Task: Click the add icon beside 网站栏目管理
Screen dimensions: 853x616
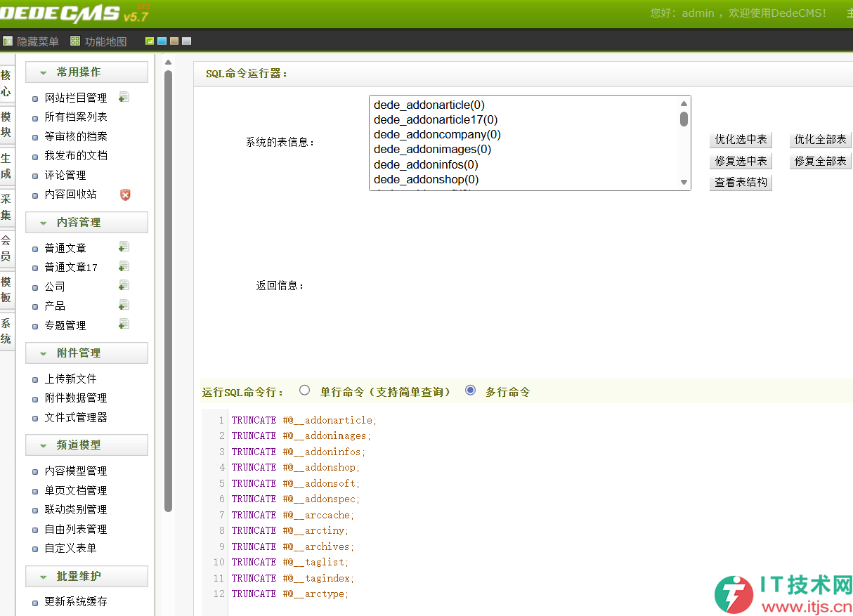Action: [124, 97]
